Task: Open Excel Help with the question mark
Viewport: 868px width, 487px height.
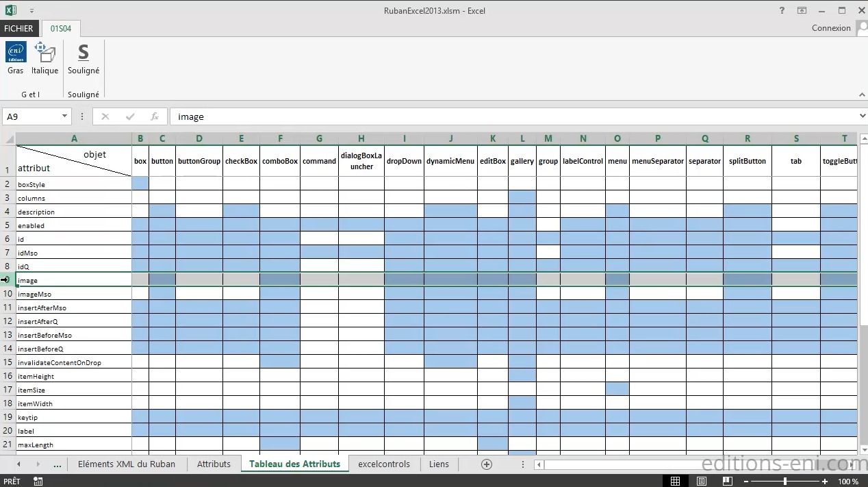Action: coord(782,10)
